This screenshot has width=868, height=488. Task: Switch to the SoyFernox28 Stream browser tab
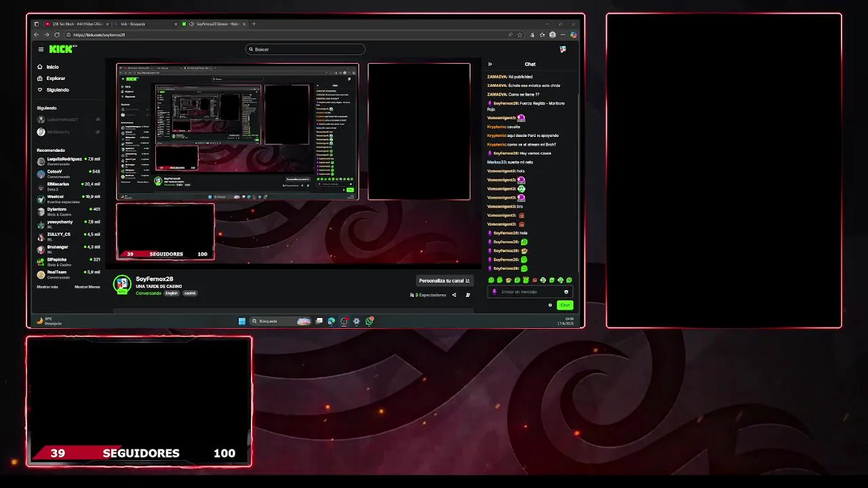(x=212, y=24)
